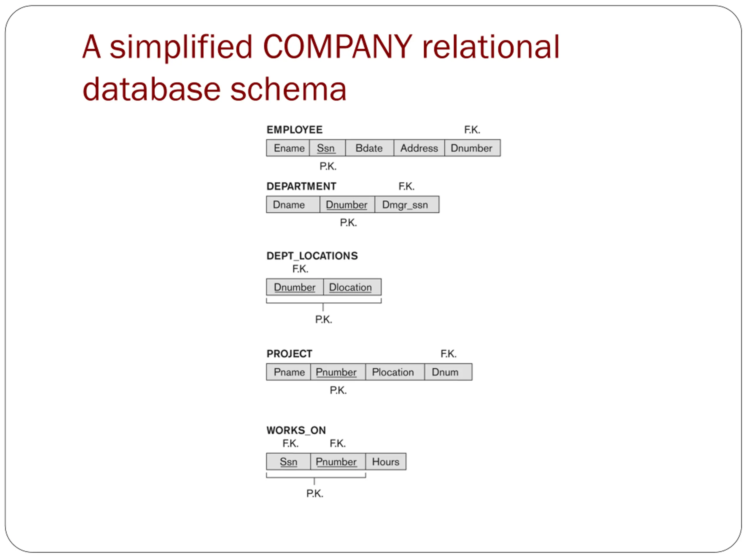The image size is (747, 560).
Task: Select the Plocation attribute box
Action: (x=395, y=372)
